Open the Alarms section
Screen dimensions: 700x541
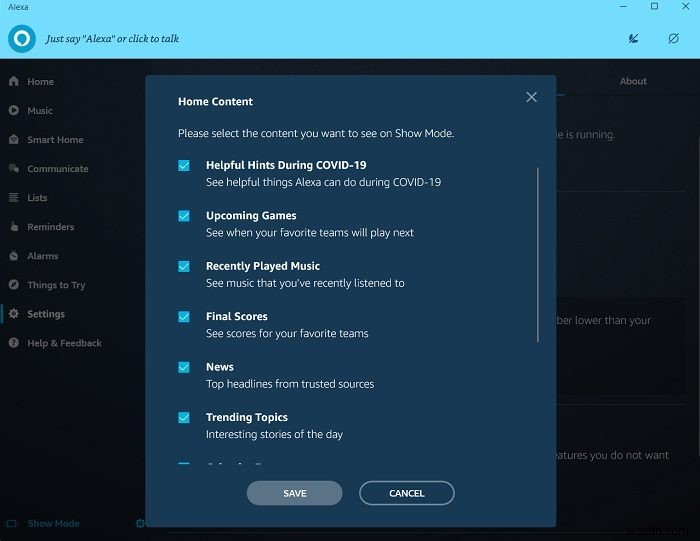pyautogui.click(x=42, y=256)
